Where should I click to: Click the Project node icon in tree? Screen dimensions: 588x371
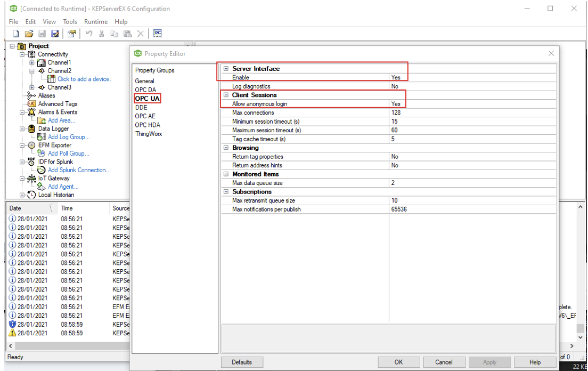coord(22,46)
